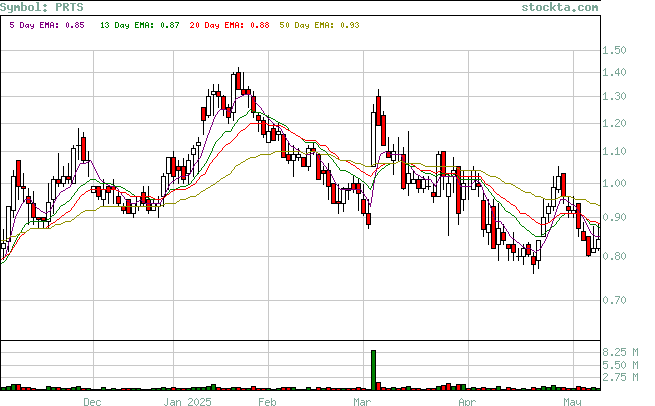Click the '50 Day EMA: 0.93' legend
The height and width of the screenshot is (406, 655).
click(319, 25)
